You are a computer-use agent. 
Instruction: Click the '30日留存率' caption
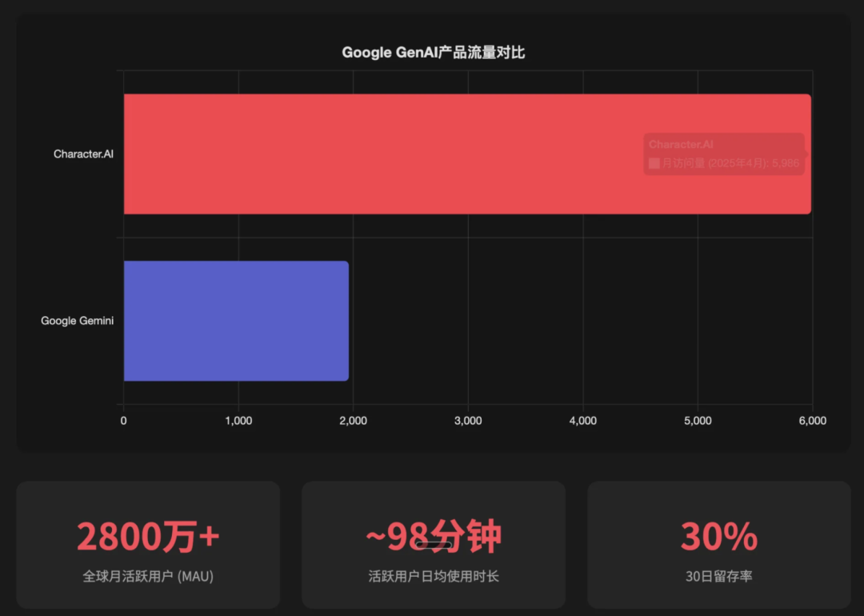pyautogui.click(x=719, y=576)
